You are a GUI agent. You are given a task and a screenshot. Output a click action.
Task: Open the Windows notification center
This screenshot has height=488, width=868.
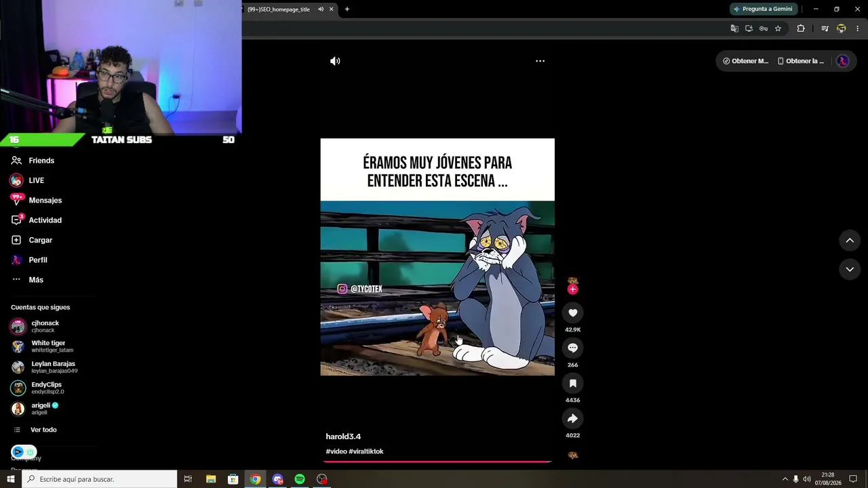pos(853,479)
